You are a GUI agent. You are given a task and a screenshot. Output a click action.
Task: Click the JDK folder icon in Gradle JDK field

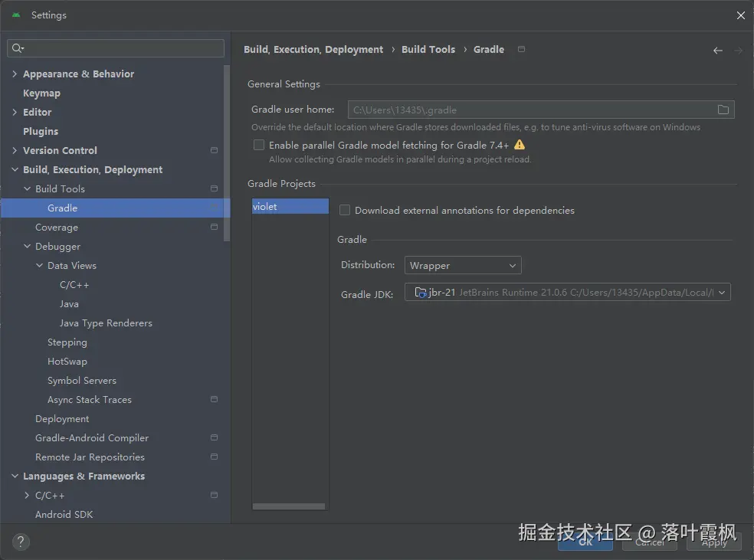point(420,293)
